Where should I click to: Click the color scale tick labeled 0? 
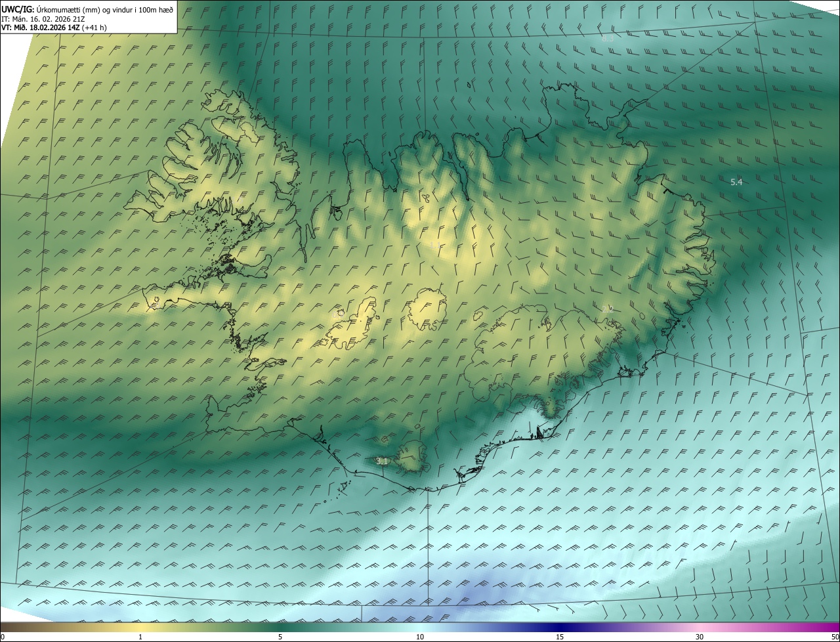(x=3, y=637)
